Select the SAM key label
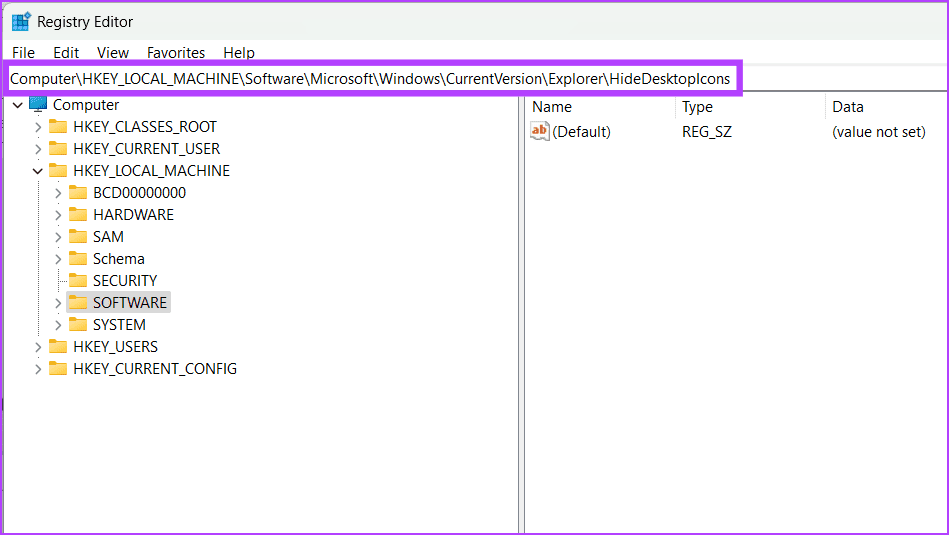 108,237
